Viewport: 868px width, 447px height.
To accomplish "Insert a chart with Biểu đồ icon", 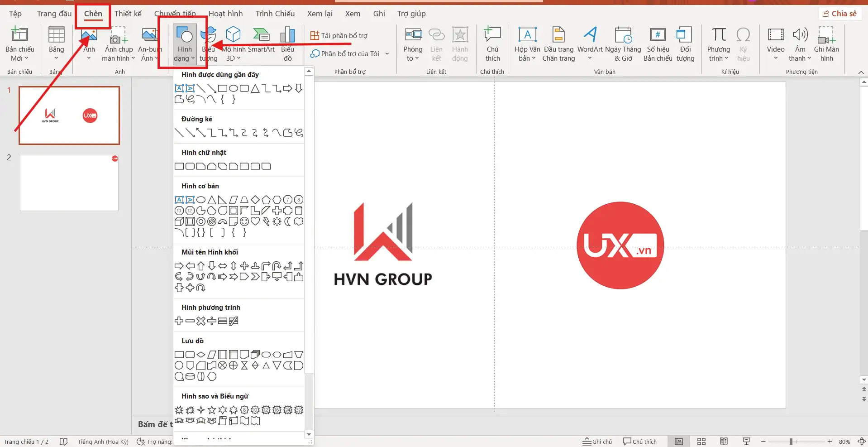I will tap(287, 44).
